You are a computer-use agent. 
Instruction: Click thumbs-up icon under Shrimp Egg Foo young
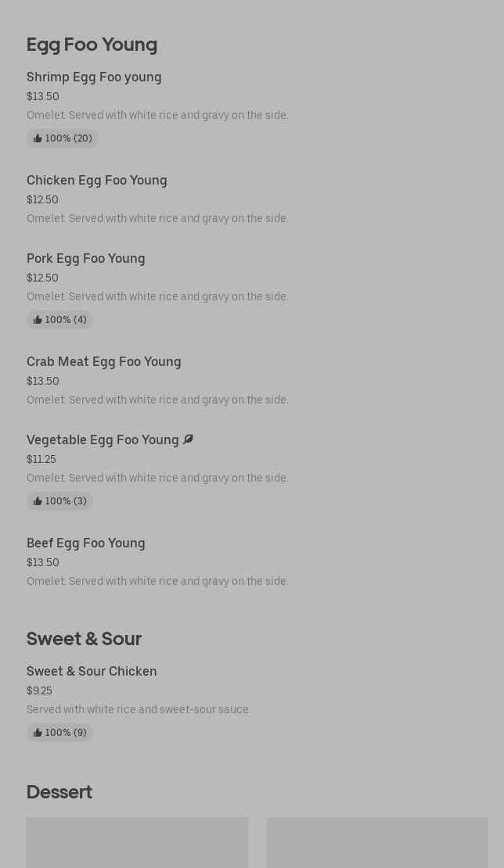point(38,138)
